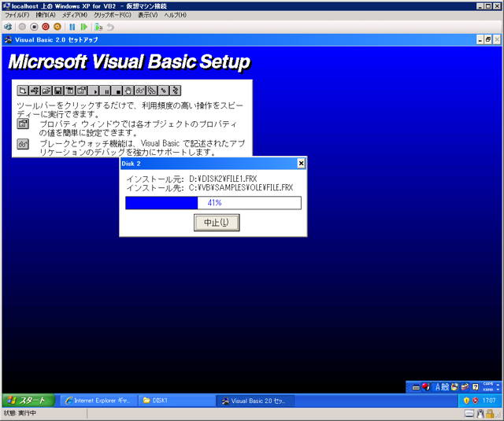Screen dimensions: 504x421
Task: Open language bar options dropdown arrow
Action: coord(498,390)
